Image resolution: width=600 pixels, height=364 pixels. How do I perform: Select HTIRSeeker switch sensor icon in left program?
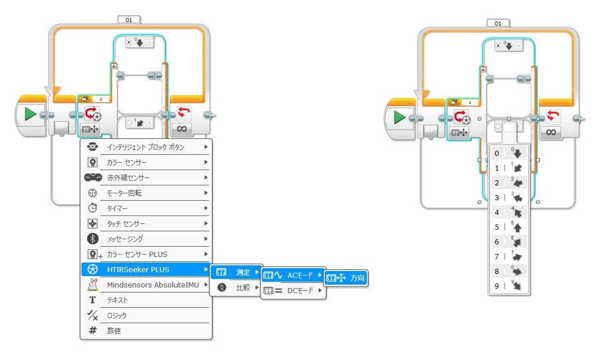click(x=92, y=113)
